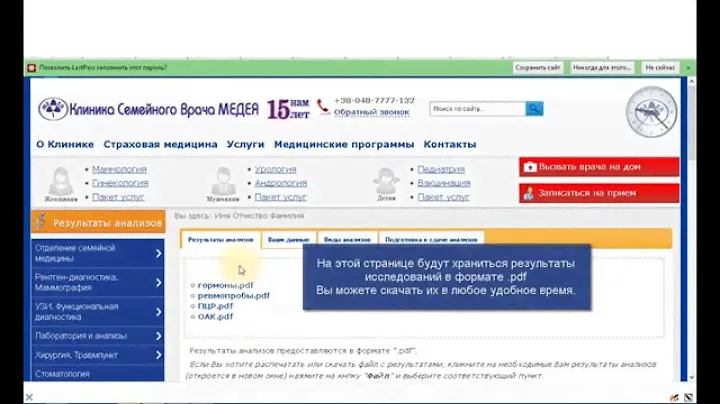The height and width of the screenshot is (404, 720).
Task: Click the children category avatar icon
Action: (x=386, y=180)
